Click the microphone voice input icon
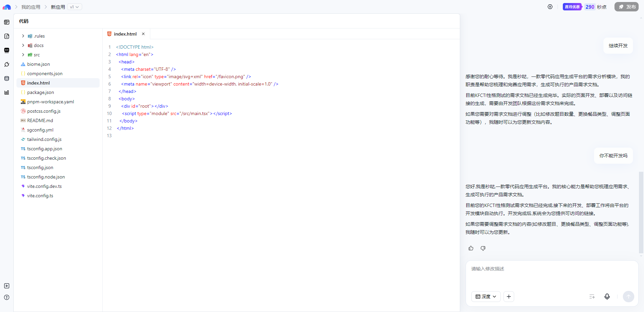The width and height of the screenshot is (644, 312). tap(607, 297)
